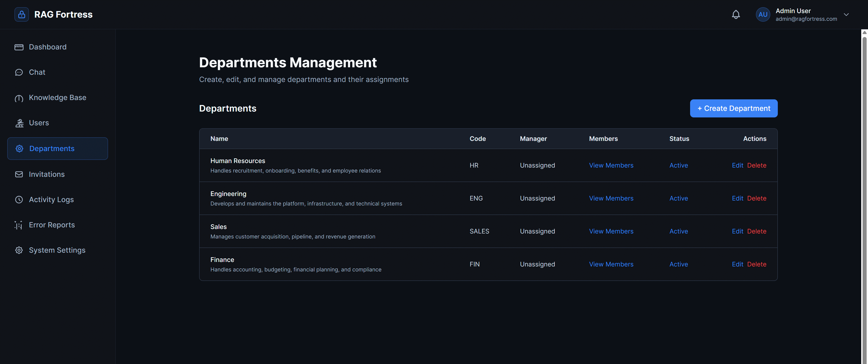Expand the Admin User account menu
Screen dimensions: 868x364
846,14
